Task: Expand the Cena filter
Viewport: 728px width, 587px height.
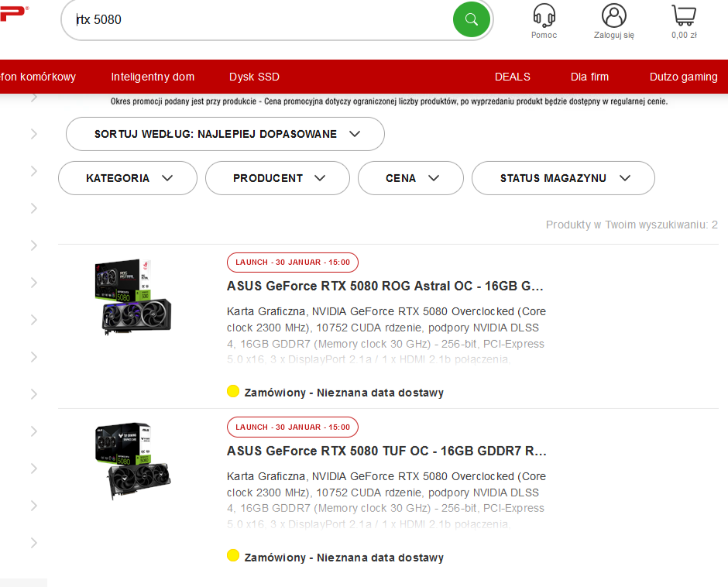Action: (x=410, y=178)
